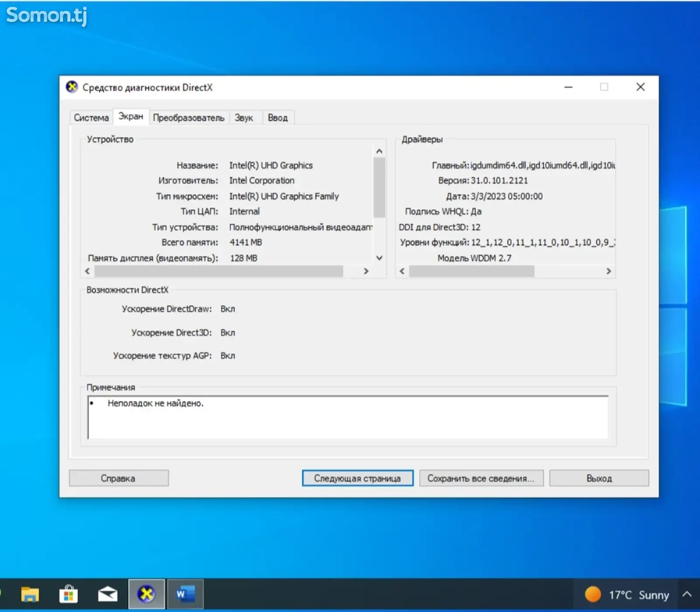Click the Справка button
The width and height of the screenshot is (700, 612).
(x=118, y=478)
